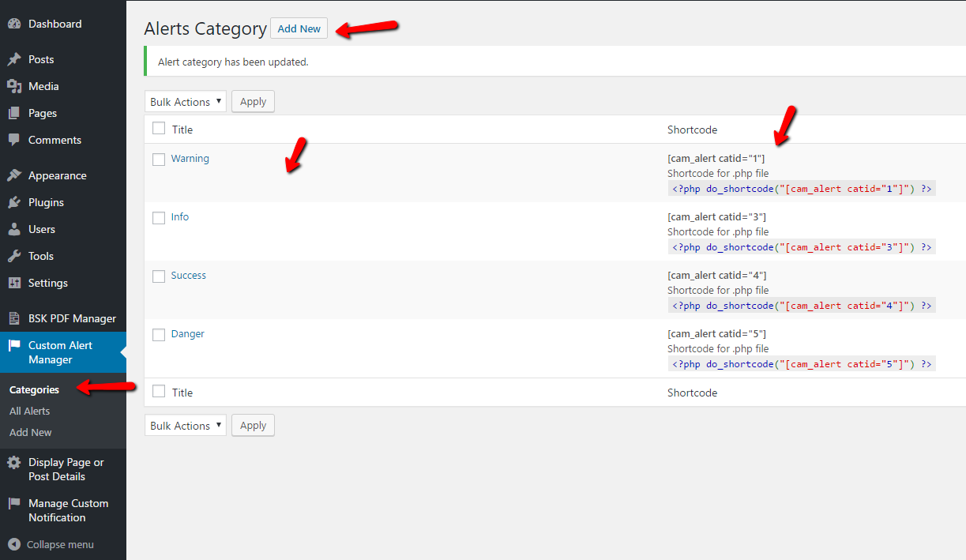This screenshot has height=560, width=966.
Task: Click the Settings sliders icon
Action: tap(14, 283)
